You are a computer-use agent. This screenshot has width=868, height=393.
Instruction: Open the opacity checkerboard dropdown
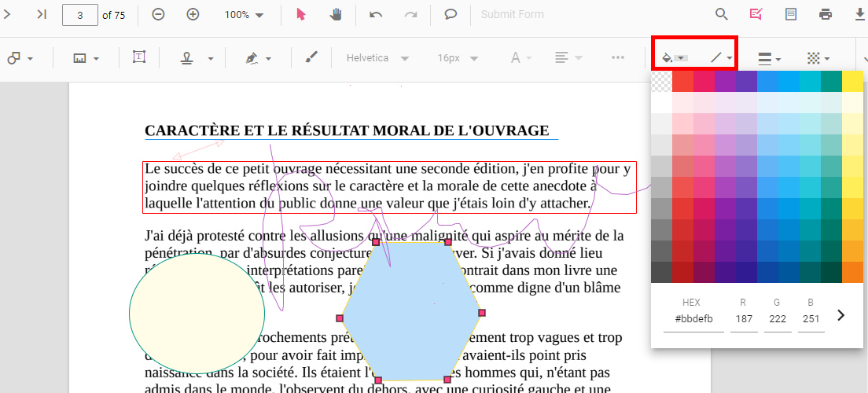pos(818,57)
